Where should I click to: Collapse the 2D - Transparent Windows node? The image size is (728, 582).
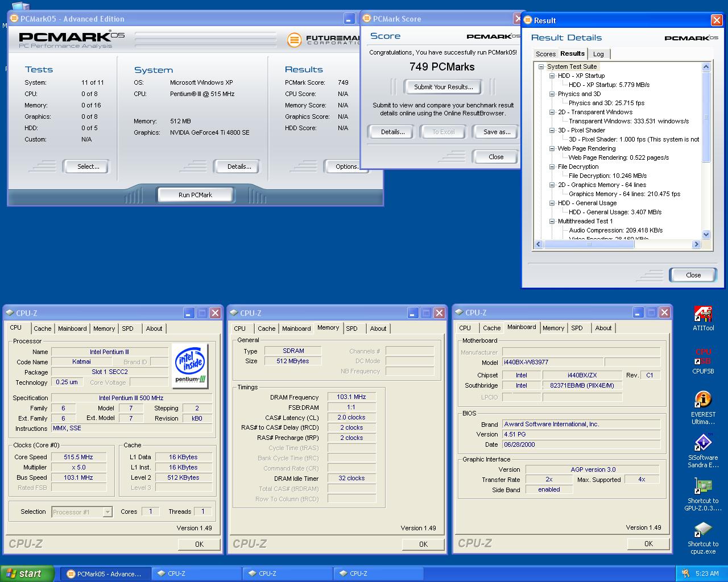click(552, 112)
